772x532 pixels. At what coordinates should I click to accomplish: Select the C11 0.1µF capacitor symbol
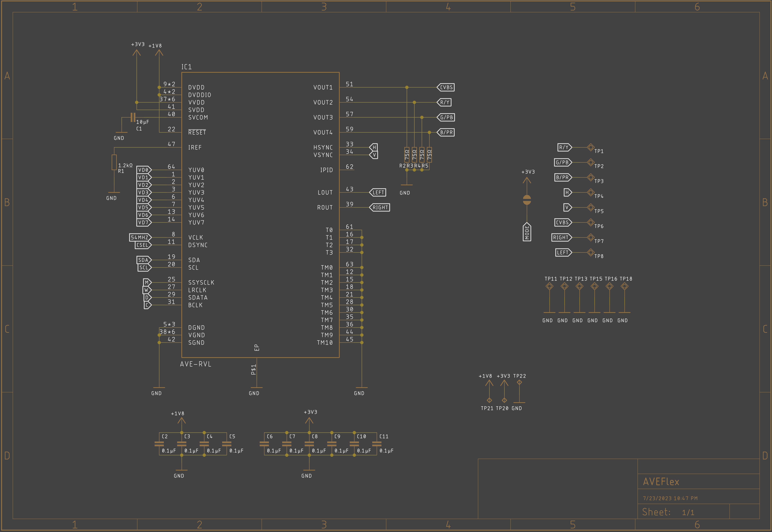click(x=377, y=444)
